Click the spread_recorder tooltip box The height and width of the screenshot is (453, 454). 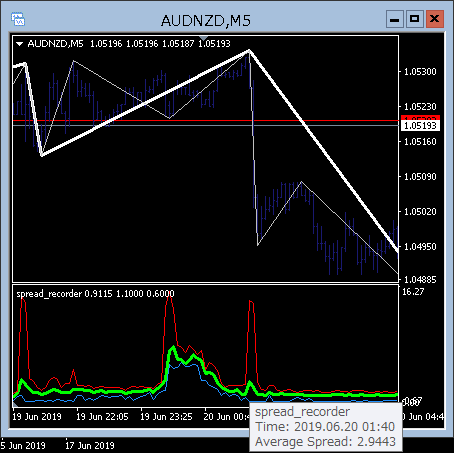click(x=325, y=427)
